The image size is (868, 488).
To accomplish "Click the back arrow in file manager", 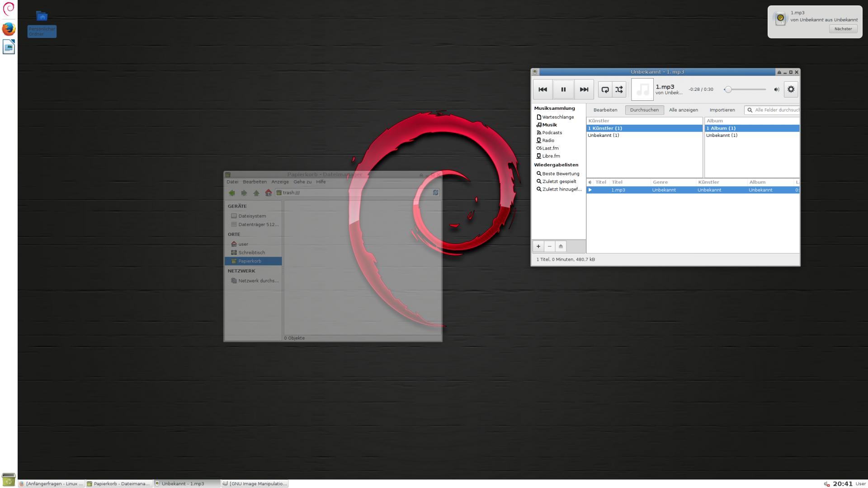I will [232, 193].
